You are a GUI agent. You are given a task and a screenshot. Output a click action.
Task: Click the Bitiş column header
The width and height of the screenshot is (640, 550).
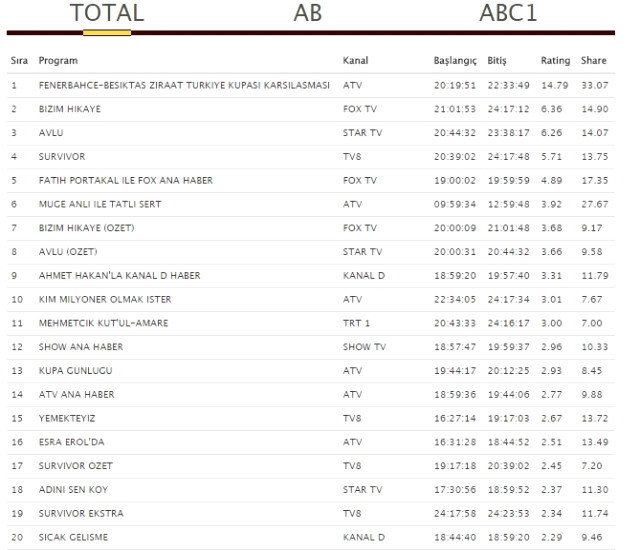497,61
